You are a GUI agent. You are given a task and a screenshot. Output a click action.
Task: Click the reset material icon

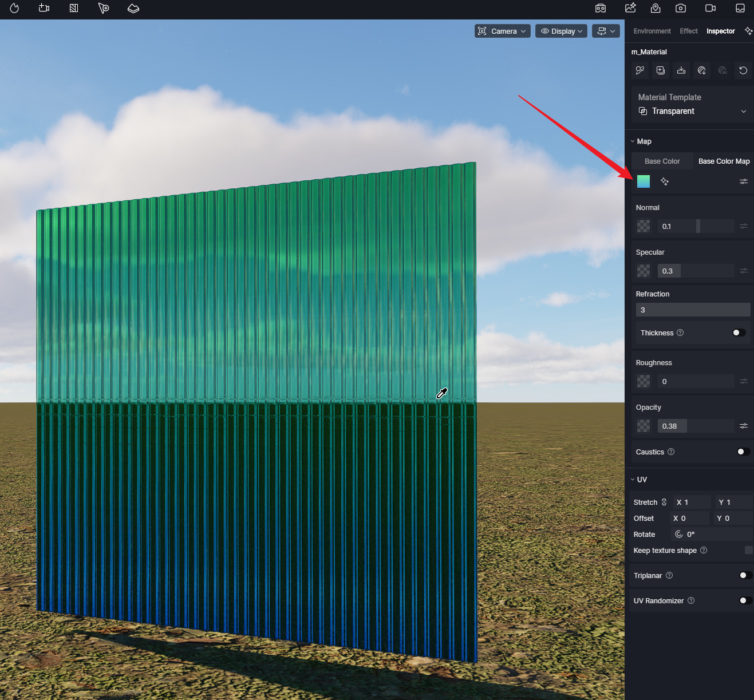(743, 70)
